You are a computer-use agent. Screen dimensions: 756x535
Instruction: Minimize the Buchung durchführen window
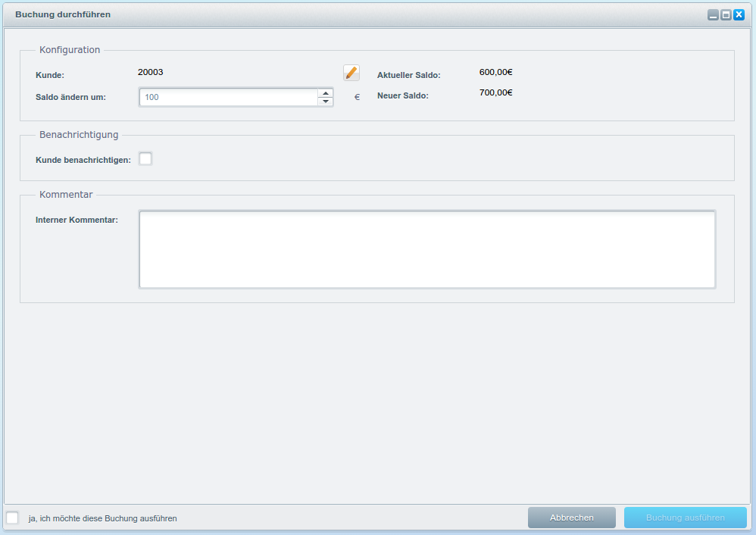click(x=713, y=14)
